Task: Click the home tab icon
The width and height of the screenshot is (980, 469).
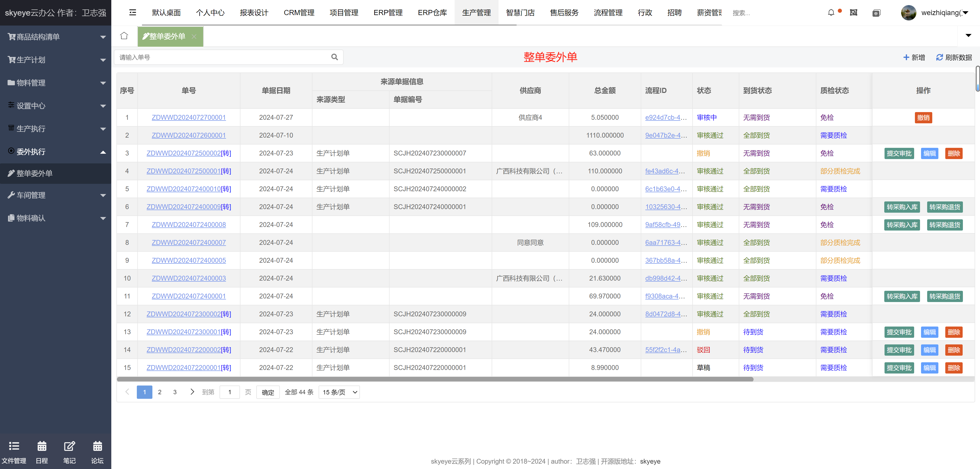Action: (x=124, y=36)
